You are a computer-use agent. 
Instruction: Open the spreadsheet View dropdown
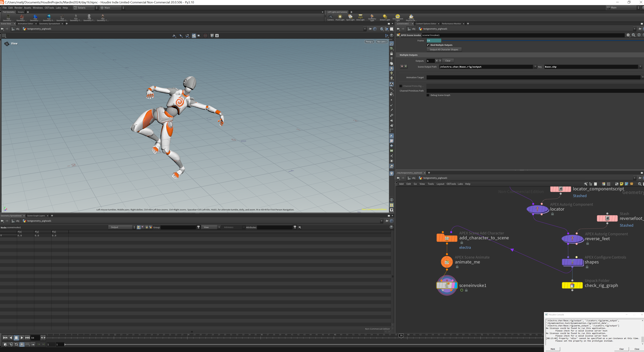click(x=211, y=227)
